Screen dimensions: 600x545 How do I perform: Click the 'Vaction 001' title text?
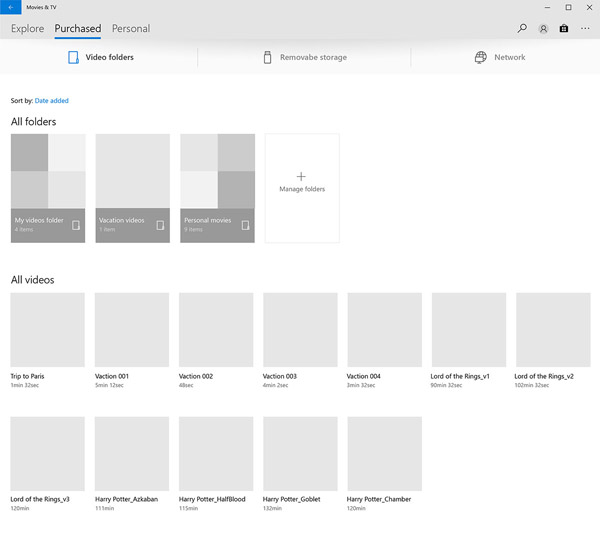[112, 376]
